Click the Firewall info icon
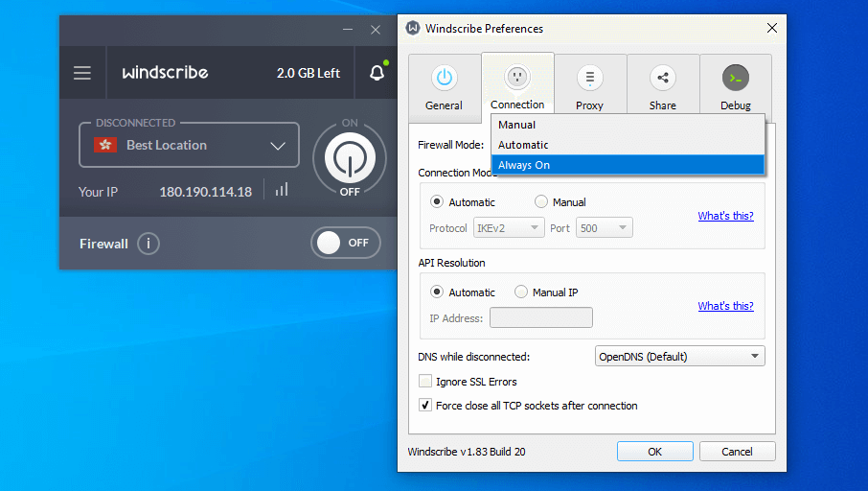Image resolution: width=868 pixels, height=491 pixels. (x=148, y=244)
